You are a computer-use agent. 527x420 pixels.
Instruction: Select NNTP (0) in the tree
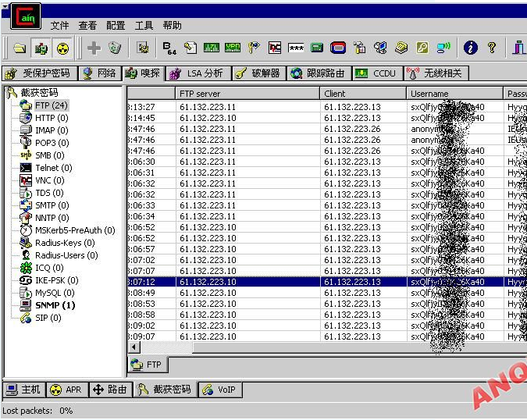click(52, 218)
